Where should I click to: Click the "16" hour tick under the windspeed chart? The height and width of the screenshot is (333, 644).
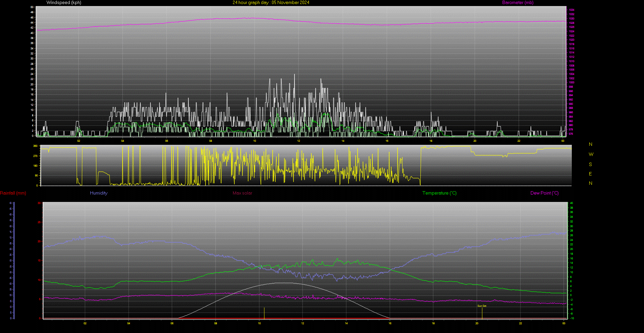[x=387, y=141]
